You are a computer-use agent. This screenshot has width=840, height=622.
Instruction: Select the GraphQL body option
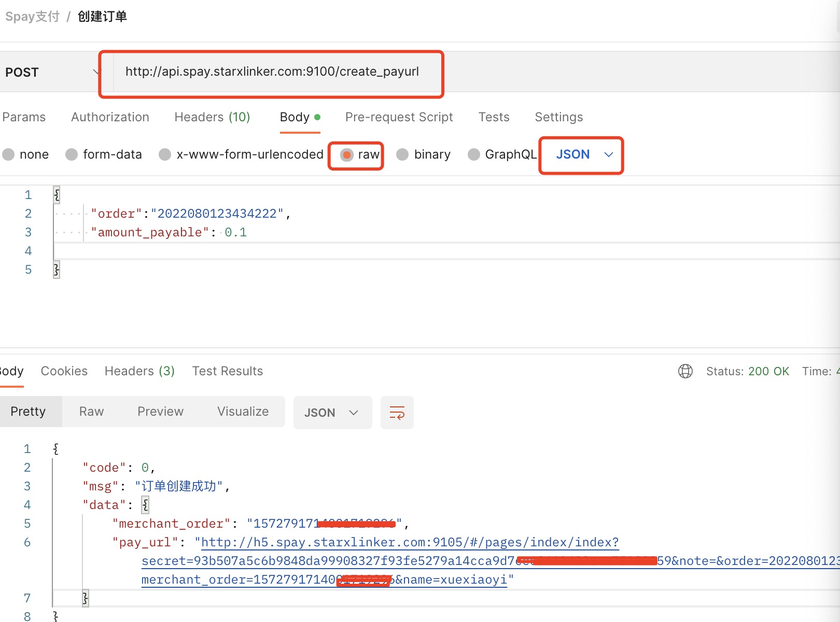(473, 154)
